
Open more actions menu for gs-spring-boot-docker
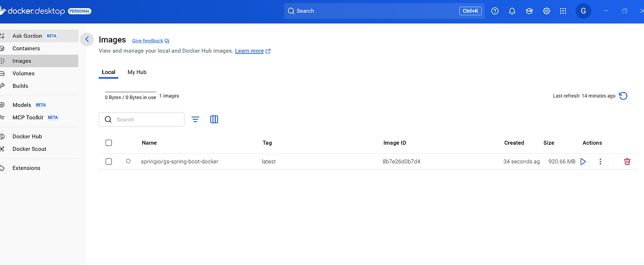coord(600,161)
